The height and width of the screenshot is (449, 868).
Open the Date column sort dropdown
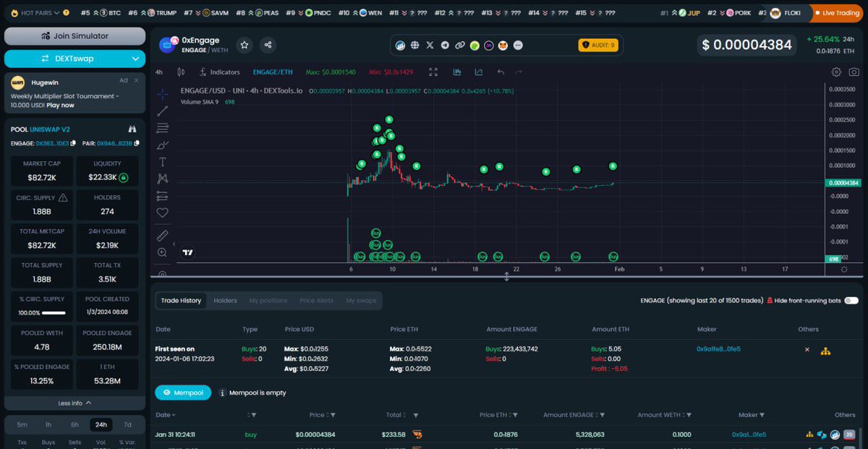[x=166, y=415]
